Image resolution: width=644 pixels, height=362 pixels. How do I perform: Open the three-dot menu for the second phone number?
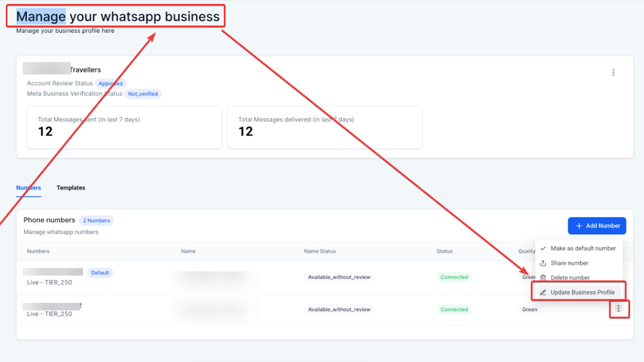618,309
